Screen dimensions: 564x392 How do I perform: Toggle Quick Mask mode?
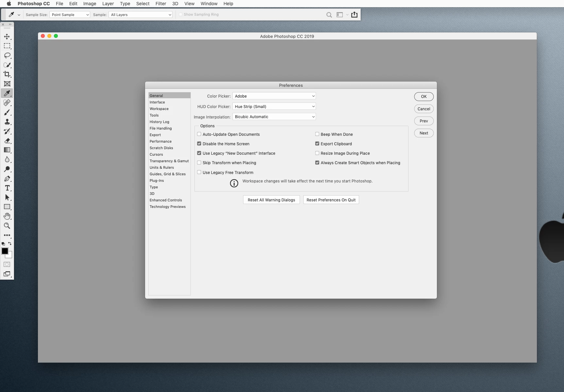click(x=7, y=264)
